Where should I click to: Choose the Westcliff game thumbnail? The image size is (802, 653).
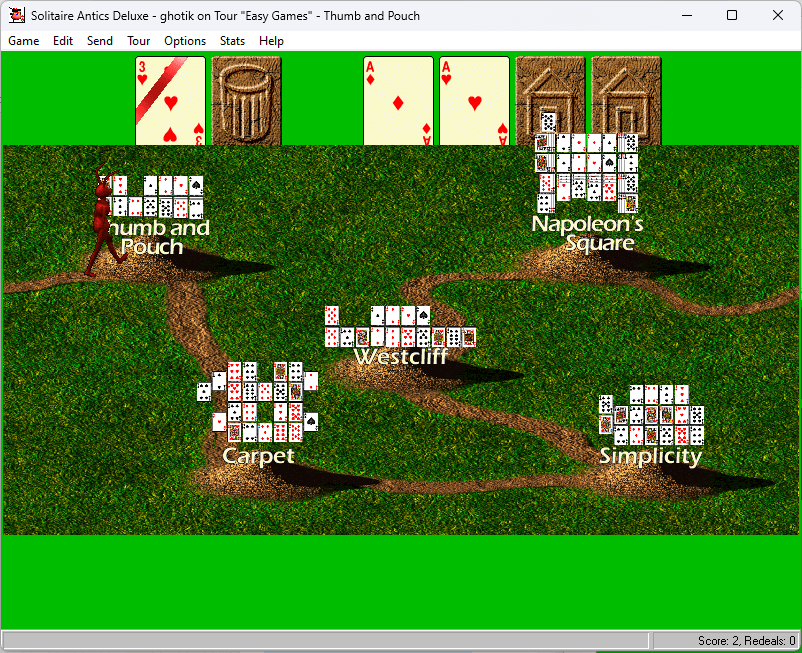click(x=400, y=327)
